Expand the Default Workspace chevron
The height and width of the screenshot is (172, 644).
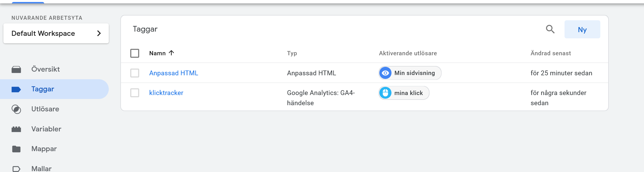point(99,33)
